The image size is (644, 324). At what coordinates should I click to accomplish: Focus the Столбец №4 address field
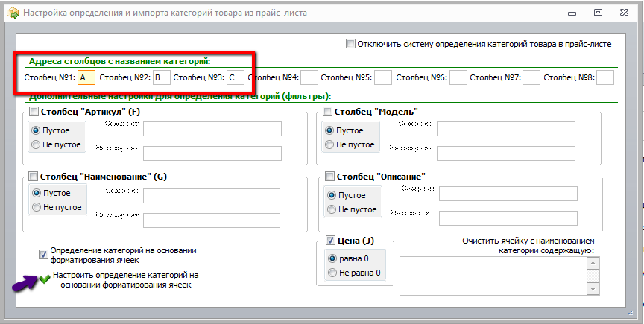tap(309, 77)
